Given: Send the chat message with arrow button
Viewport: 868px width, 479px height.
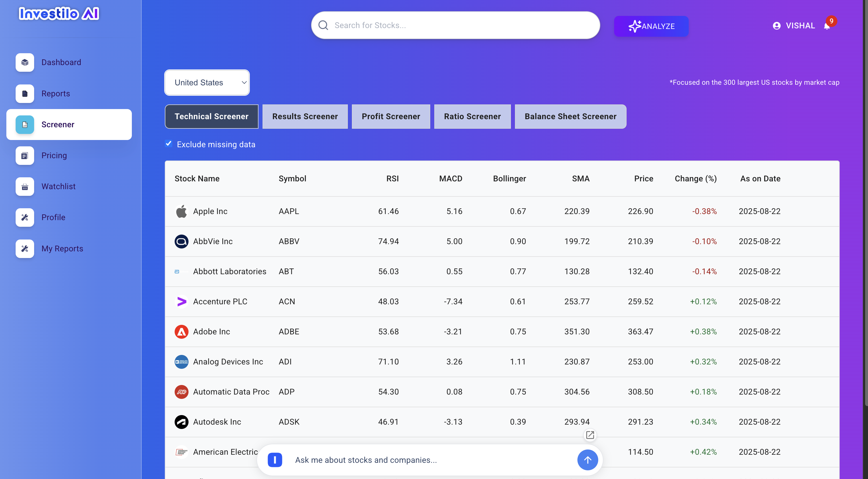Looking at the screenshot, I should (x=587, y=460).
